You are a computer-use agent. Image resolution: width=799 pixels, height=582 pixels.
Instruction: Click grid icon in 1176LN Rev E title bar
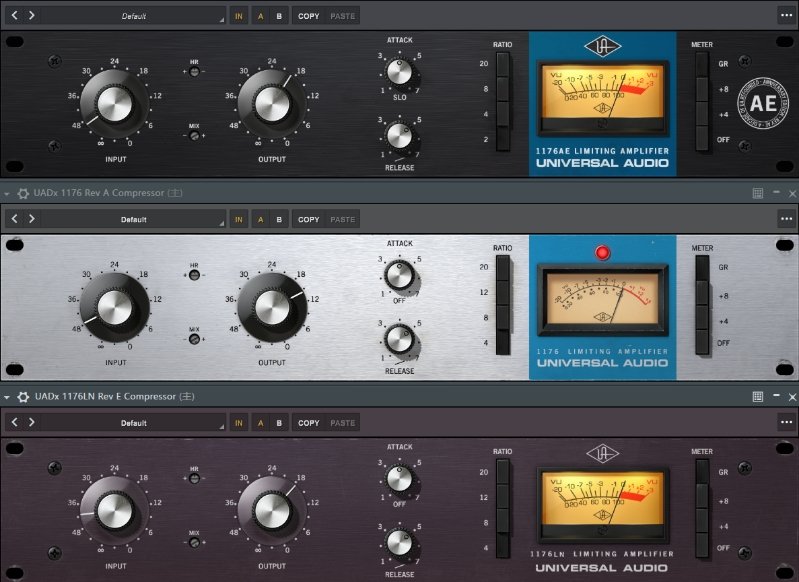pyautogui.click(x=758, y=396)
